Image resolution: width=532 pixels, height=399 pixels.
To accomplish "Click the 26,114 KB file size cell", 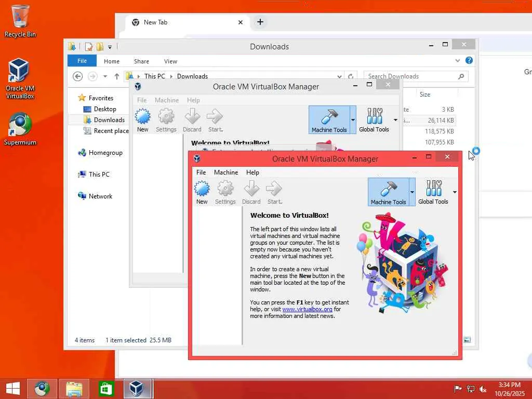I will pos(441,120).
